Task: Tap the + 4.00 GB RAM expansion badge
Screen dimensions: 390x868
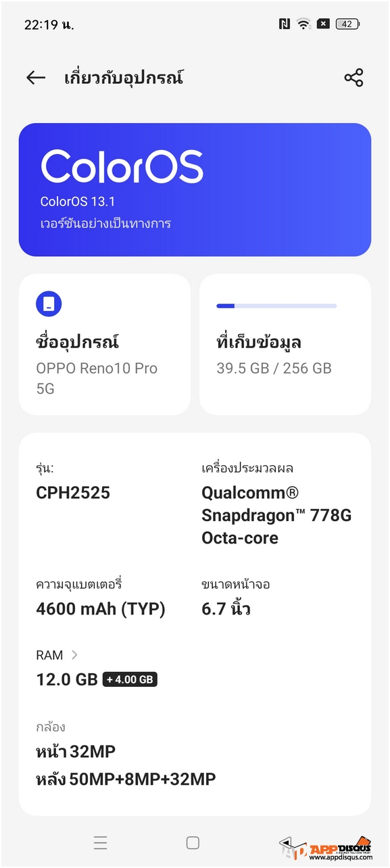Action: click(130, 679)
